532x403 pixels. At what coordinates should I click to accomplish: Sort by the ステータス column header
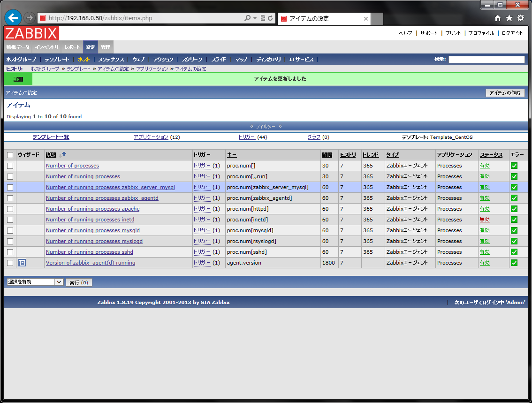[491, 155]
